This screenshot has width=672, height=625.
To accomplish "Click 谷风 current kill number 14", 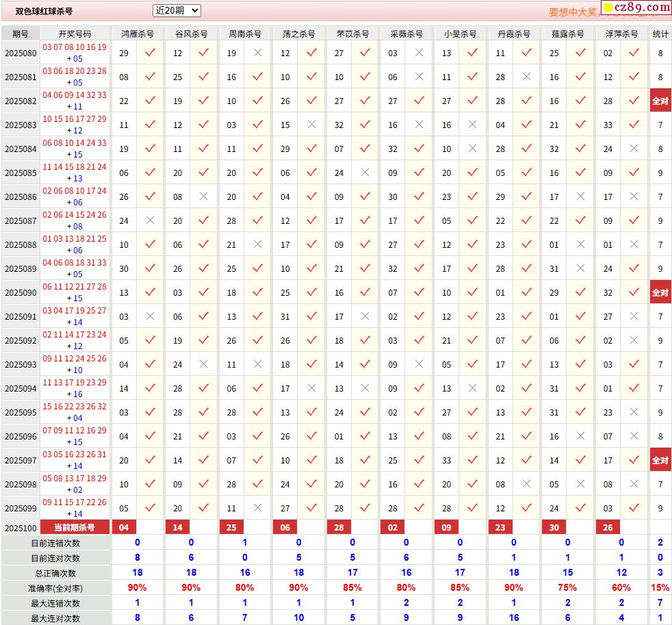I will (x=178, y=527).
